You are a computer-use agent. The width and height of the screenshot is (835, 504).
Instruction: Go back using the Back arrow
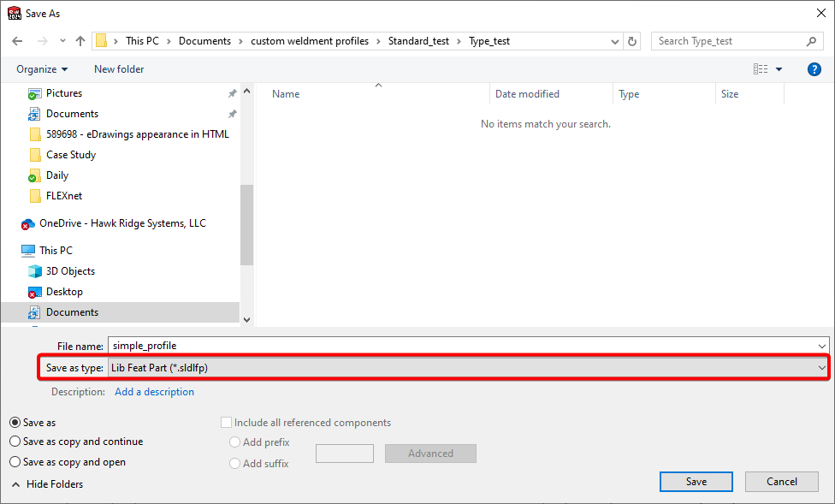[x=17, y=41]
